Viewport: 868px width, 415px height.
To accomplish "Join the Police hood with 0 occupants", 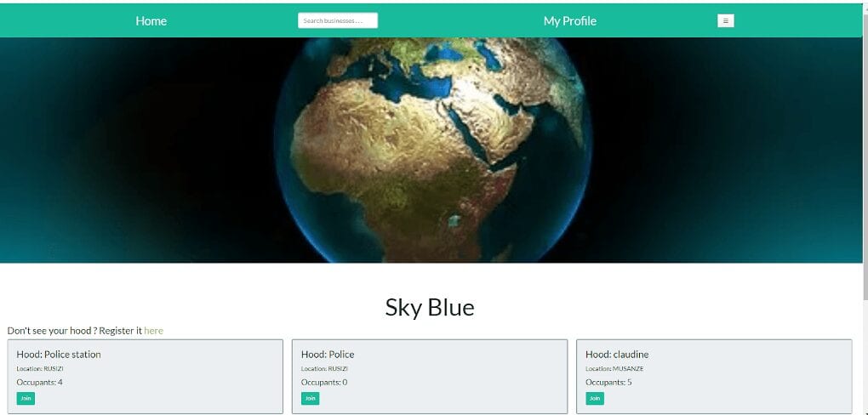I will [x=310, y=398].
